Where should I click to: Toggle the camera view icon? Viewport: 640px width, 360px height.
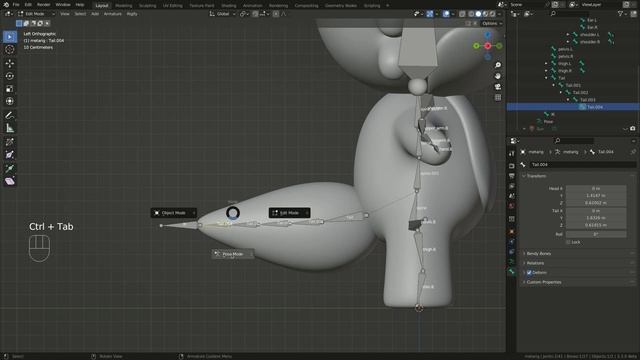pyautogui.click(x=498, y=87)
